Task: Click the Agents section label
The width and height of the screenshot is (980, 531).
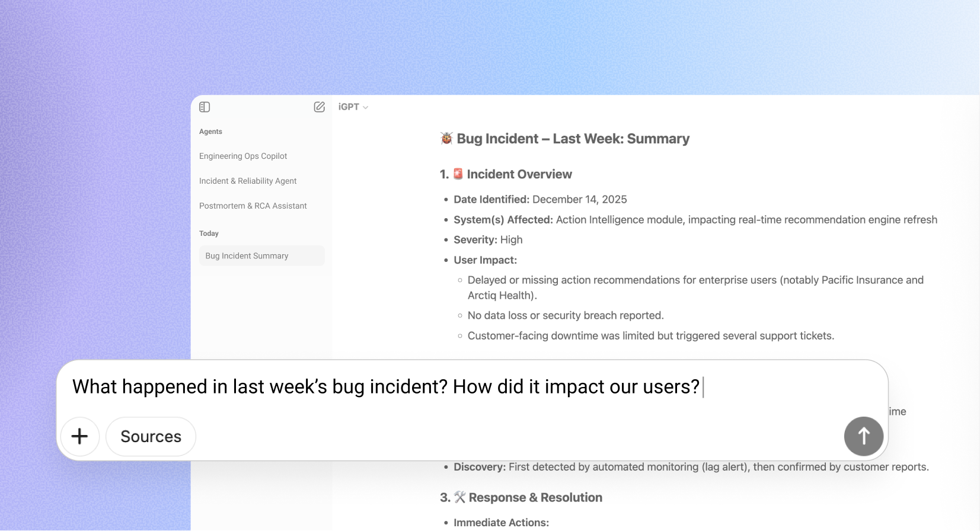Action: [x=210, y=132]
